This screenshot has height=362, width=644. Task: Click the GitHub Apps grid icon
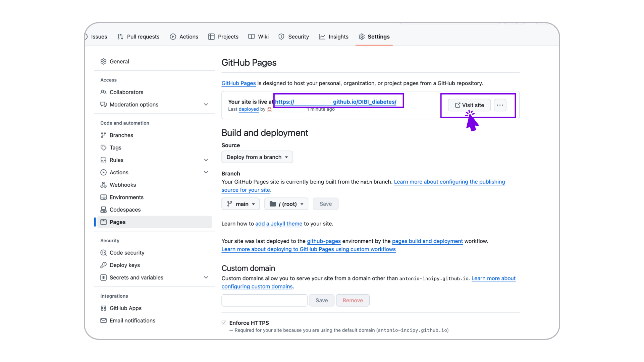[103, 308]
